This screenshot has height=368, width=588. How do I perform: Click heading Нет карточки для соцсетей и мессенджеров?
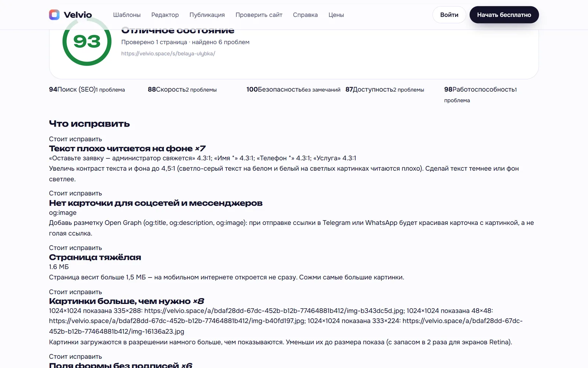coord(156,203)
